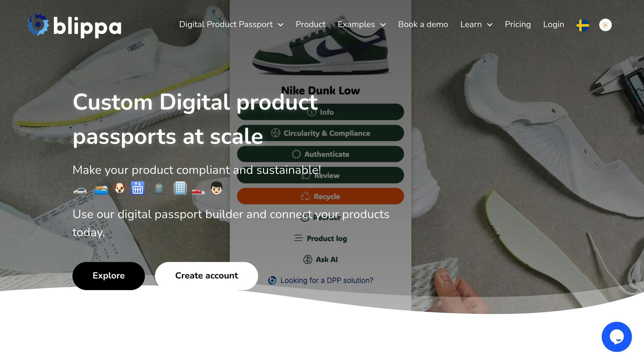Select the elevator emoji icon
Screen dimensions: 644x362
pos(138,188)
